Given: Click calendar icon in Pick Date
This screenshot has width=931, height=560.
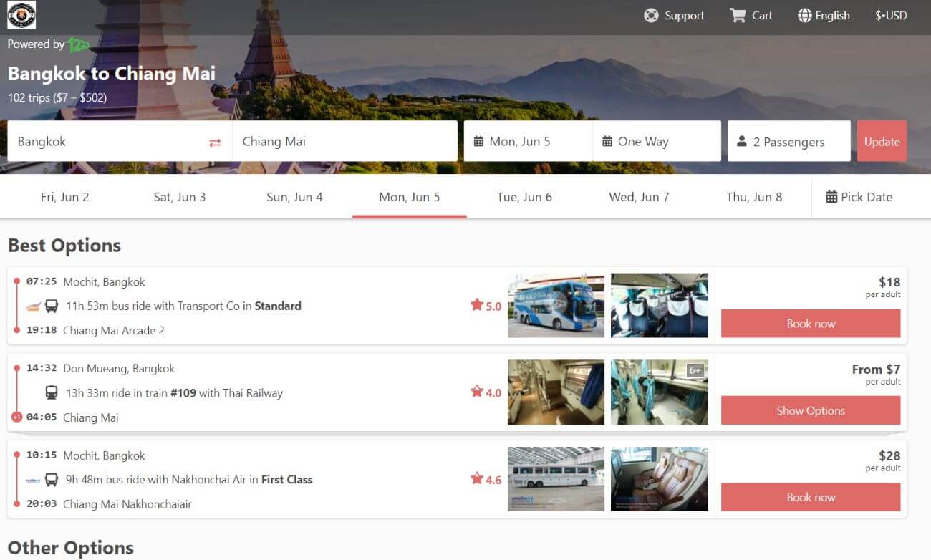Looking at the screenshot, I should coord(831,197).
